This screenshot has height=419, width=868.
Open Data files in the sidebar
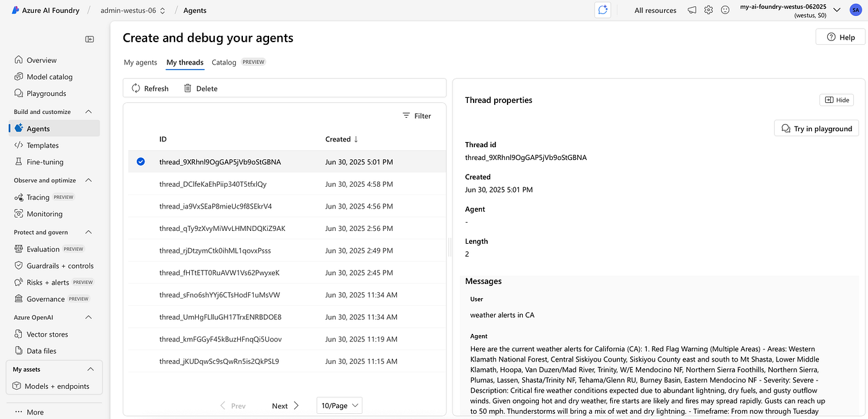[19, 351]
